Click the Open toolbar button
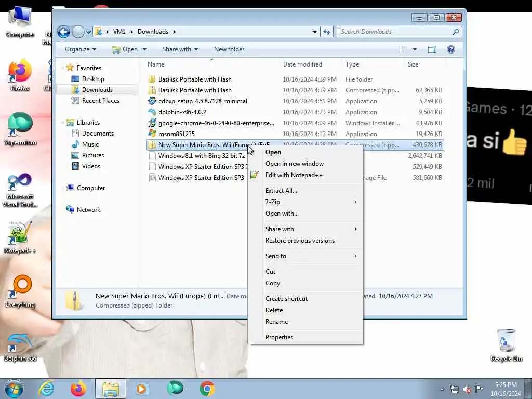The image size is (532, 399). 125,49
